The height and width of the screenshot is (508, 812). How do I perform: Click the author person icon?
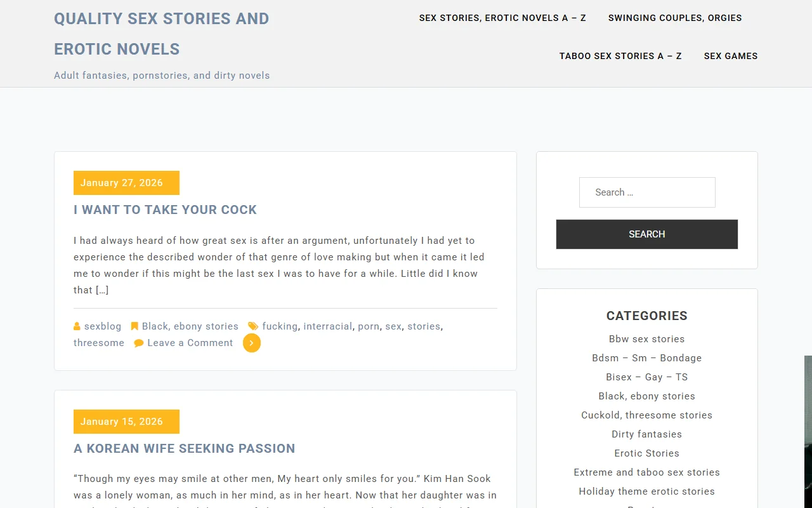pos(77,326)
